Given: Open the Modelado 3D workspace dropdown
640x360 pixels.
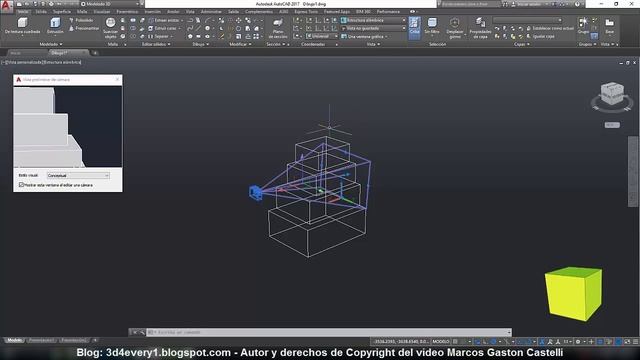Looking at the screenshot, I should point(110,4).
